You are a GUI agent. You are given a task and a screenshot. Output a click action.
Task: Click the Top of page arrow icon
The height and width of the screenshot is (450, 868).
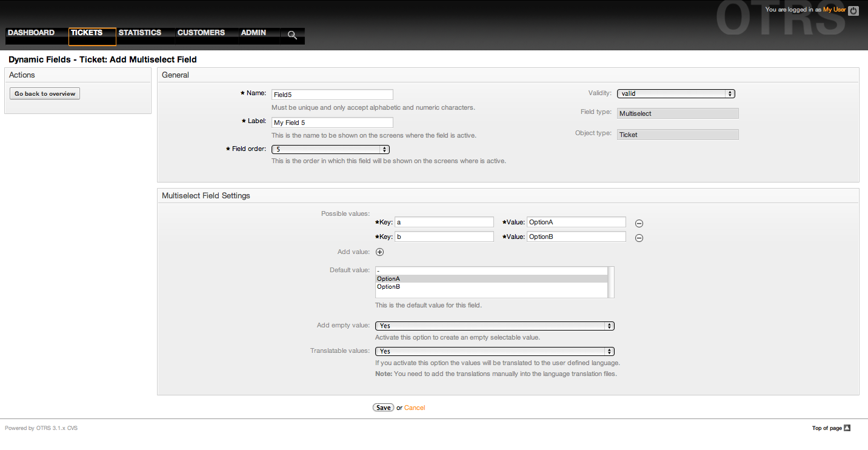tap(847, 428)
